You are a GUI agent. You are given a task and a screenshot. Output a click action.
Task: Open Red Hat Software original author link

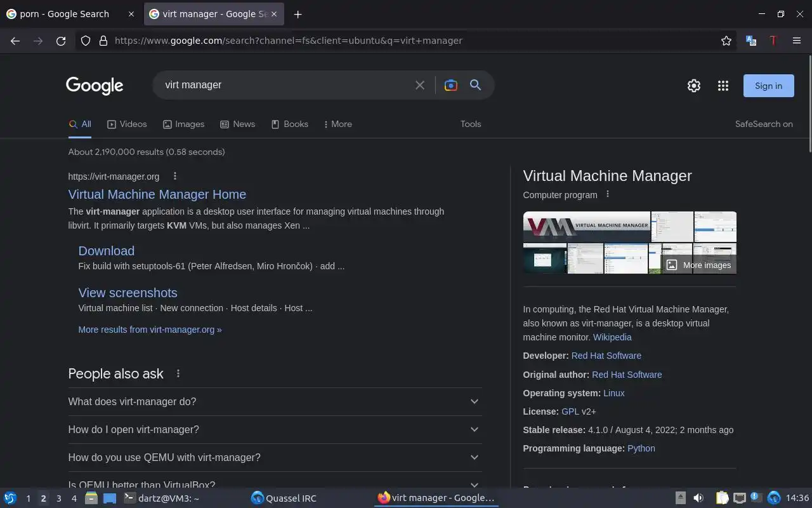click(x=627, y=375)
